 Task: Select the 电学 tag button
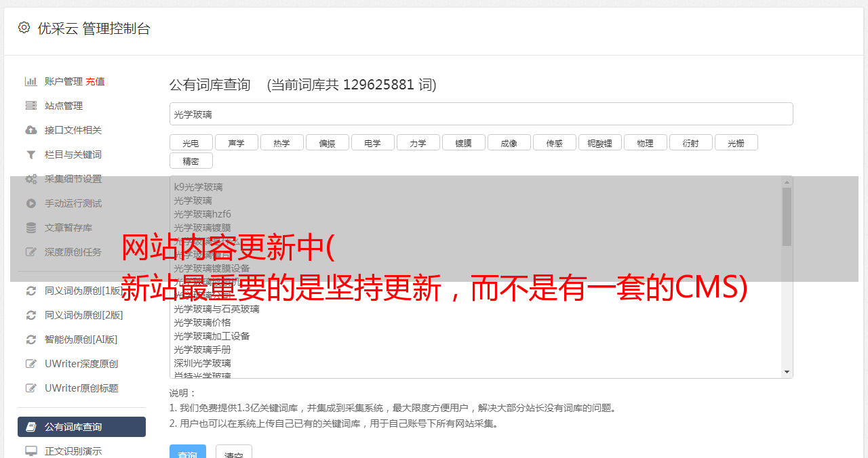372,142
